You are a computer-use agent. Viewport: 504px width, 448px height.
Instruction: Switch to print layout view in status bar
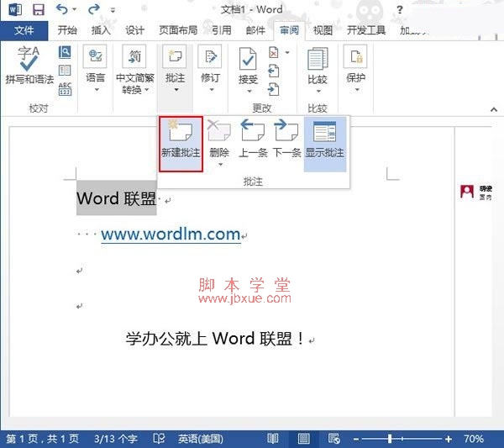pos(303,439)
